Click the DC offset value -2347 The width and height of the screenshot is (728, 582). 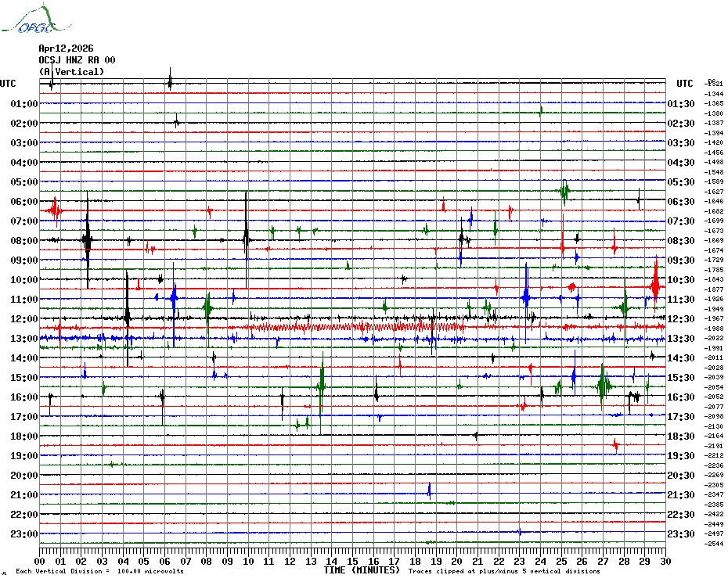click(714, 494)
